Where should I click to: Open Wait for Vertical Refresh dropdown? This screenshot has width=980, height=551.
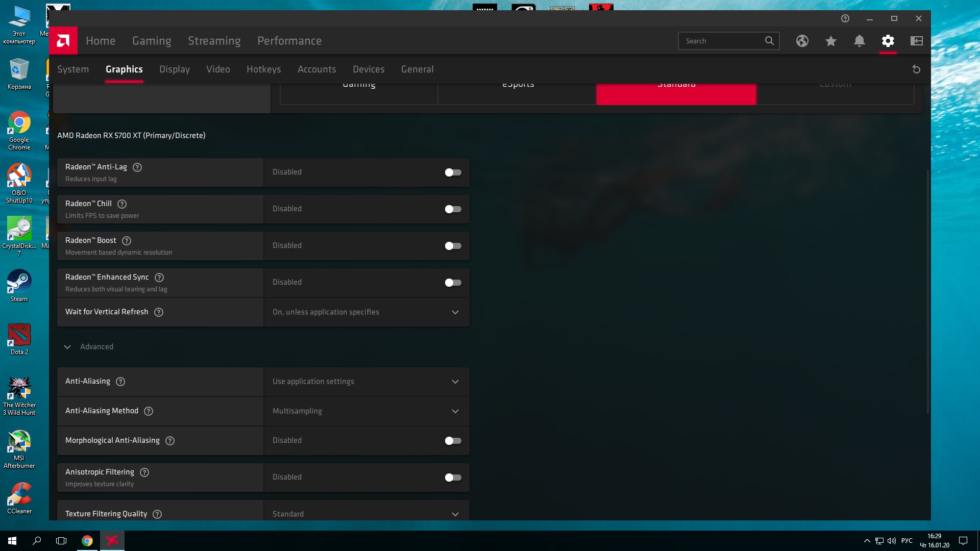(366, 312)
